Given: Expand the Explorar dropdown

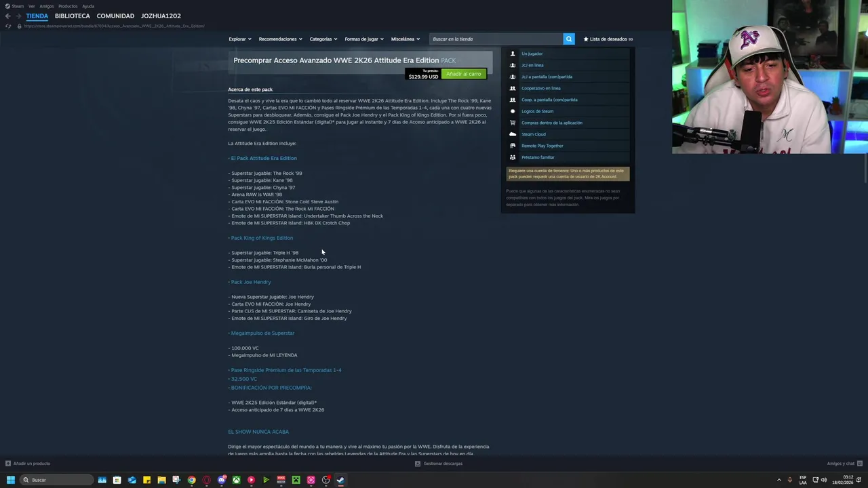Looking at the screenshot, I should point(240,39).
